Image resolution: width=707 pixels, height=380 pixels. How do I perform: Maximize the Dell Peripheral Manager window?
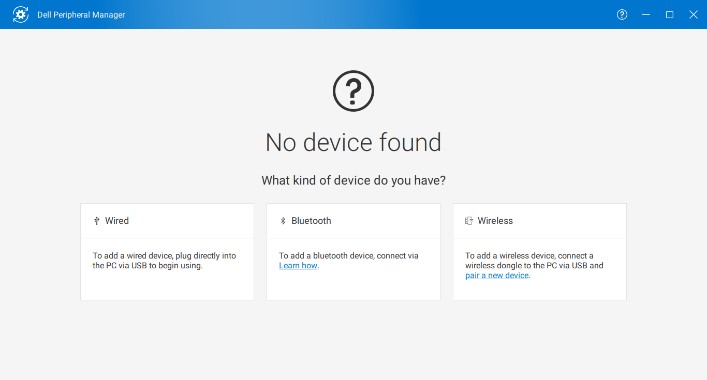(x=670, y=14)
